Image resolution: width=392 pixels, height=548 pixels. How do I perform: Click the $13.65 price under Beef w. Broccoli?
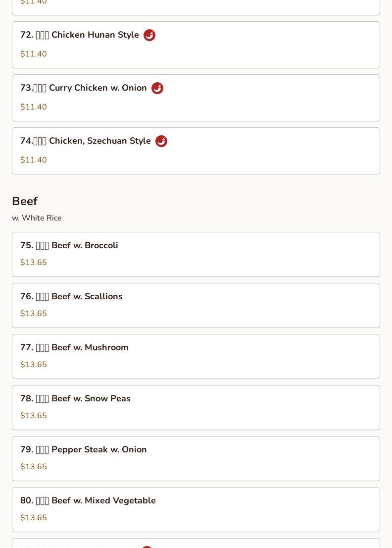[x=34, y=263]
